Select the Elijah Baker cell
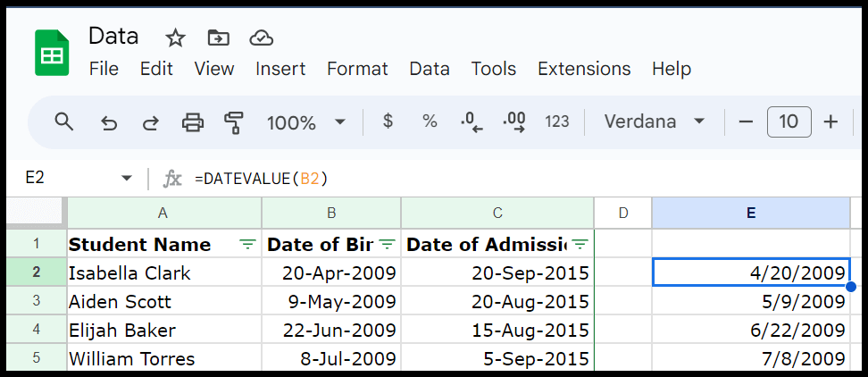Image resolution: width=868 pixels, height=377 pixels. [163, 330]
